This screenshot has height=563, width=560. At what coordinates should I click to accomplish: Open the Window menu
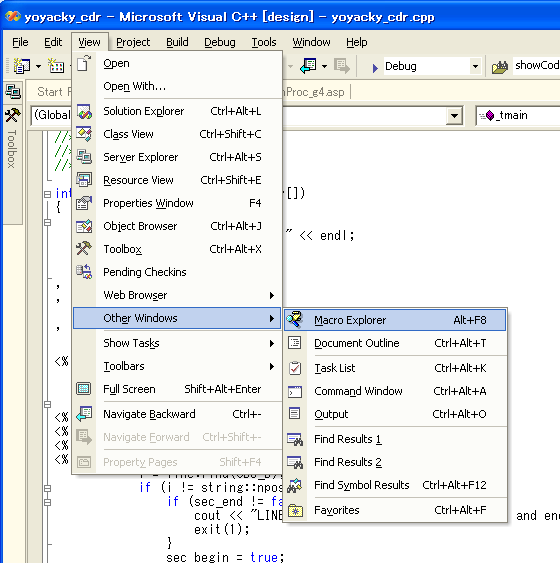tap(311, 42)
